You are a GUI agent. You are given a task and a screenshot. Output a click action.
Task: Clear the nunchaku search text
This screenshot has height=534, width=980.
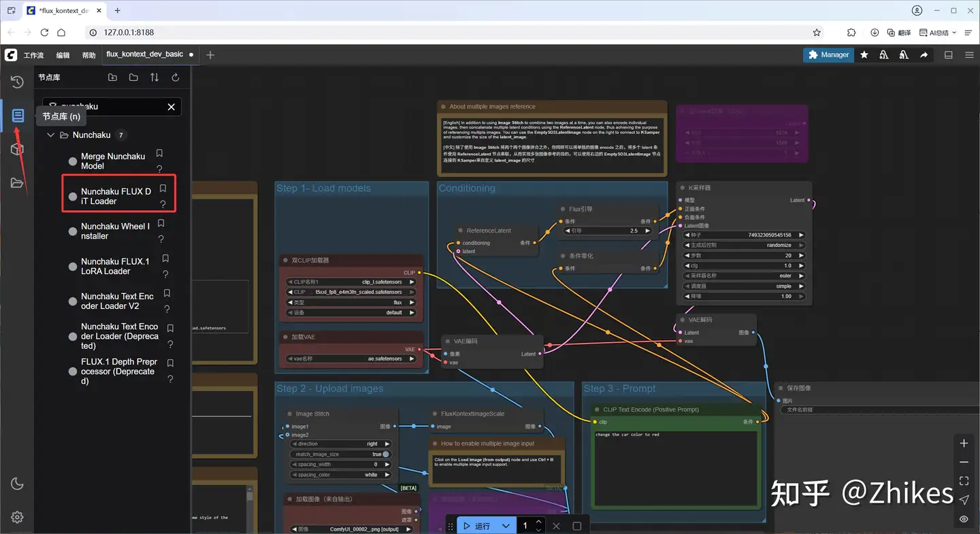click(x=171, y=107)
